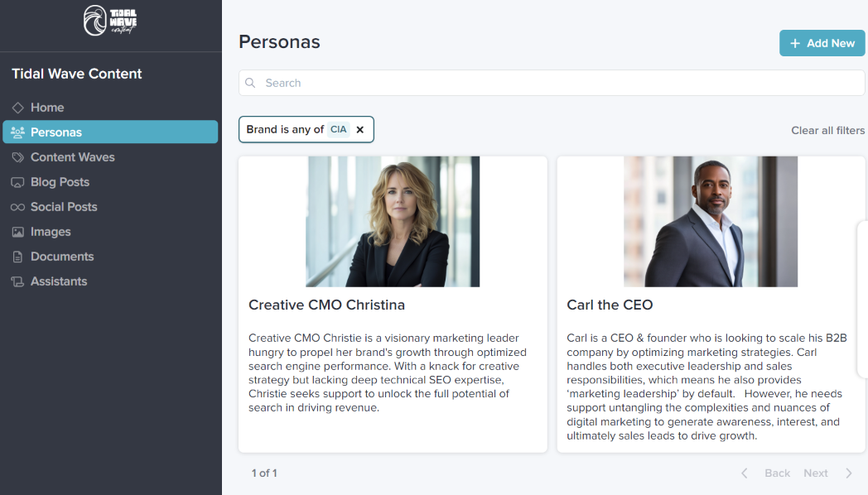Screen dimensions: 868x495
Task: Open the Content Waves menu item
Action: pyautogui.click(x=73, y=157)
